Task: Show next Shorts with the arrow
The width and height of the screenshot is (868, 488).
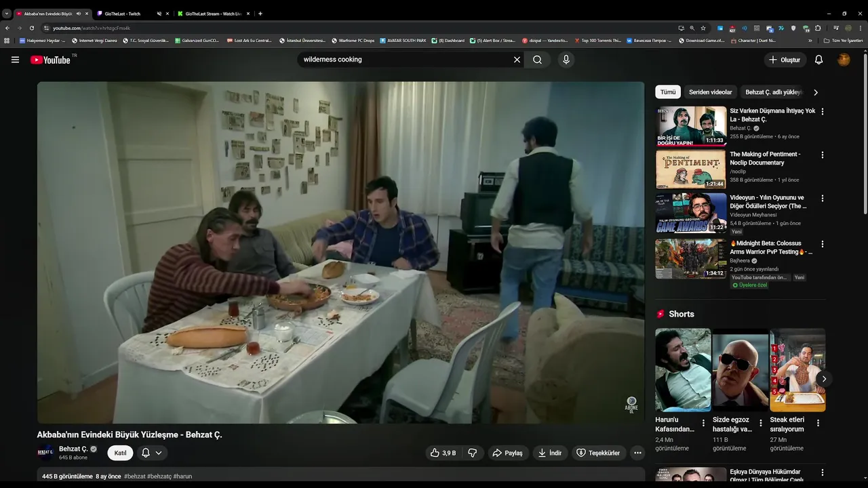Action: 824,379
